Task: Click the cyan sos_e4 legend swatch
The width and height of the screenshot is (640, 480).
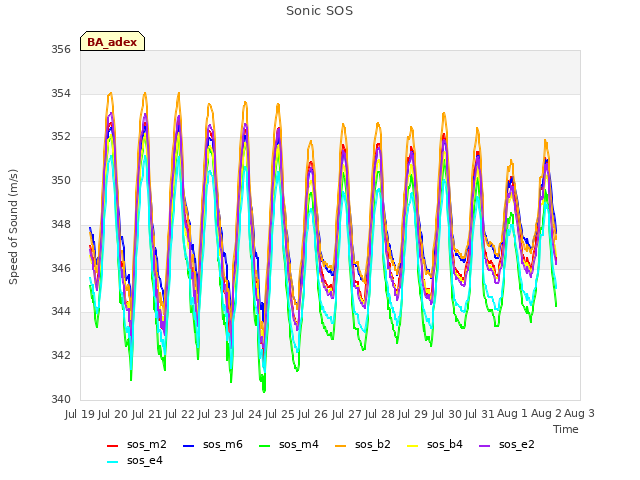Action: 113,462
